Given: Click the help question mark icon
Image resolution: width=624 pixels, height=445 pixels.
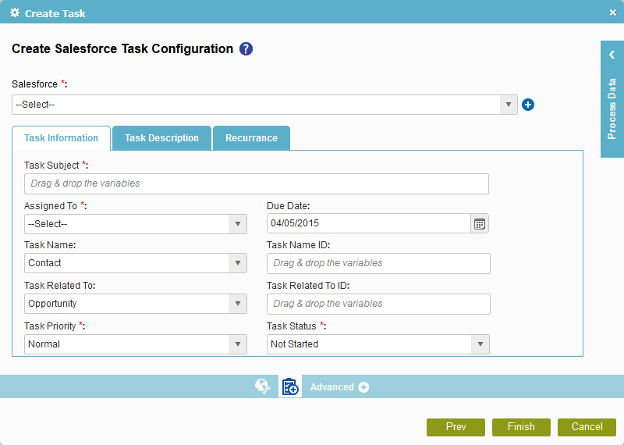Looking at the screenshot, I should 246,49.
